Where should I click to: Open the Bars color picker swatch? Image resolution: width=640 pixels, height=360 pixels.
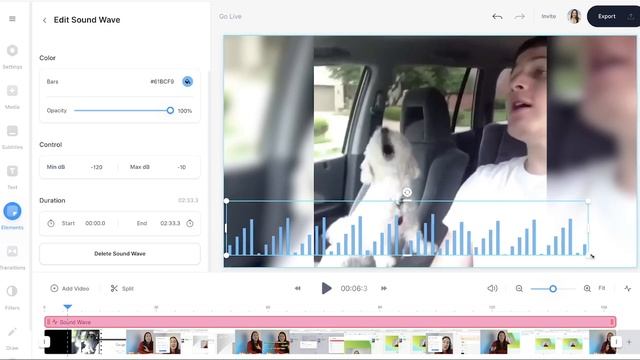pos(187,82)
